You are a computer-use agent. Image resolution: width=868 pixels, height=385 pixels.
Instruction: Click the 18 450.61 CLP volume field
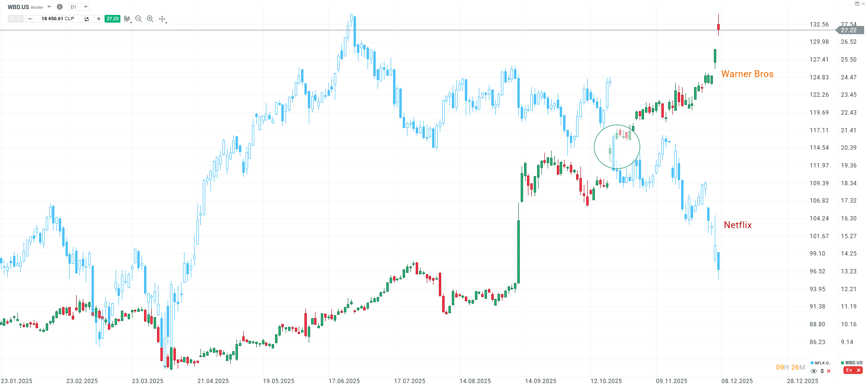58,19
